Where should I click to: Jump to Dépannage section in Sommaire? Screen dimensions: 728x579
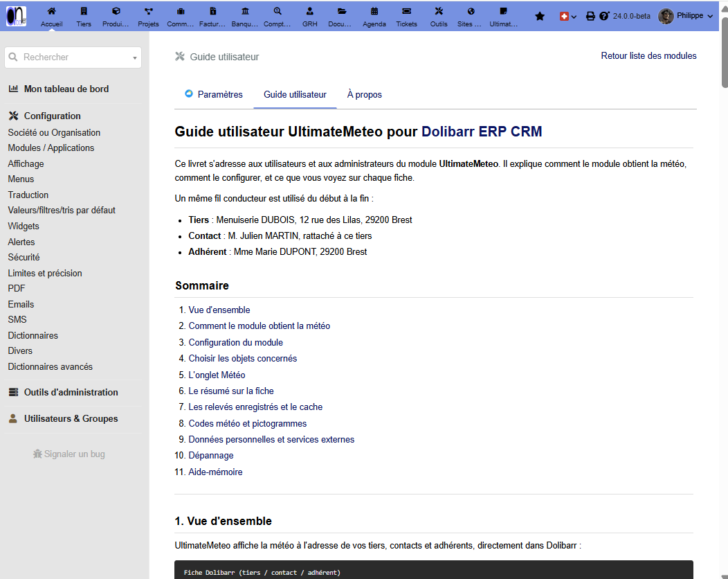[211, 456]
